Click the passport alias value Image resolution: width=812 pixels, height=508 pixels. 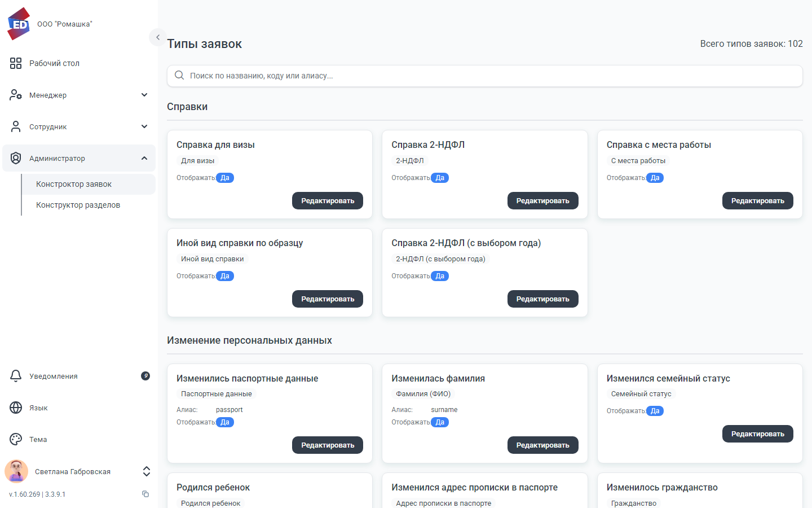tap(230, 410)
